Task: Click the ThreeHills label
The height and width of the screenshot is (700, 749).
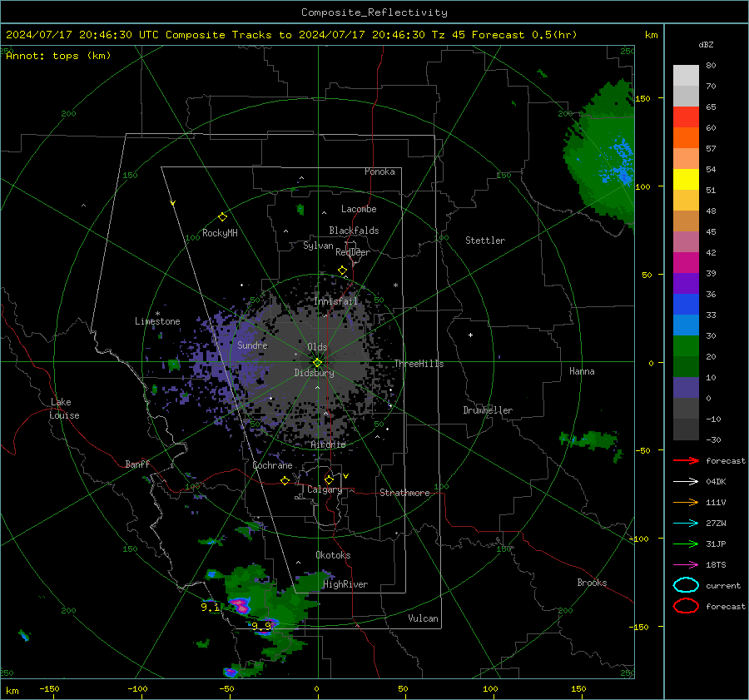Action: point(419,364)
